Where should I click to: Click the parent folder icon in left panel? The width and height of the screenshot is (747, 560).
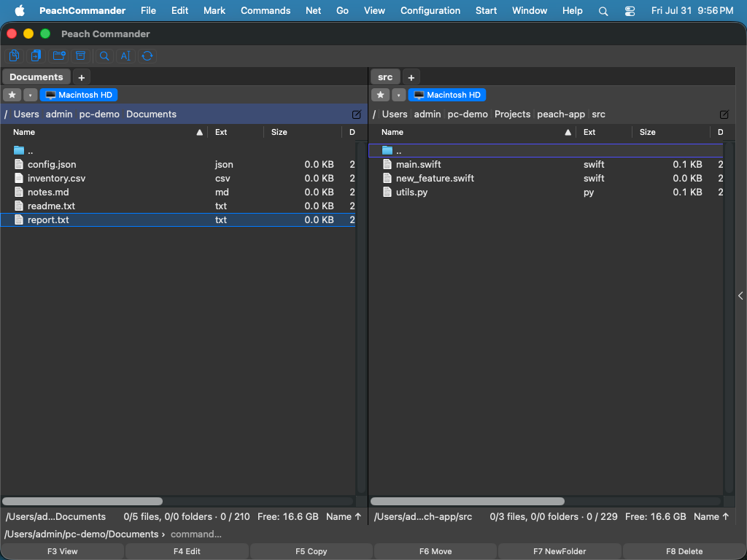coord(18,150)
